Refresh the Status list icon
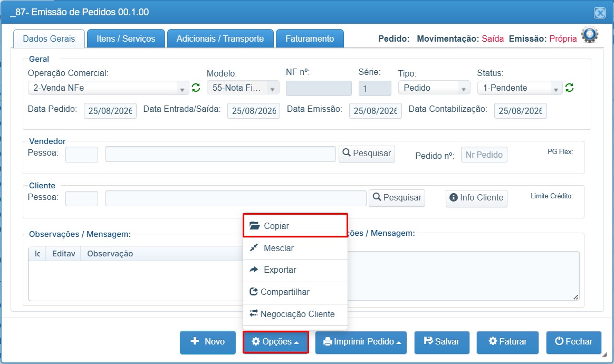Screen dimensions: 614x364 (x=569, y=88)
